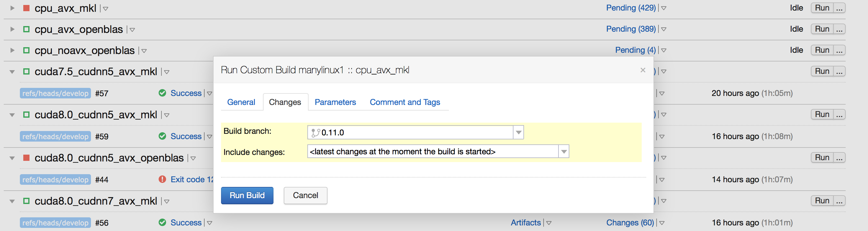
Task: Collapse the cuda7.5_cudnn5_avx_mkl build configuration
Action: (12, 71)
